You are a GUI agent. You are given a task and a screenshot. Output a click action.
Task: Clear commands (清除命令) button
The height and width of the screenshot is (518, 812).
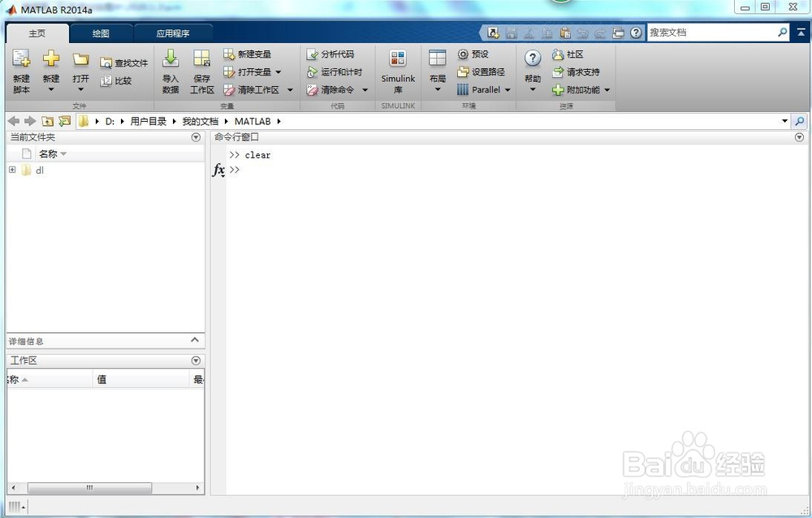pyautogui.click(x=330, y=89)
